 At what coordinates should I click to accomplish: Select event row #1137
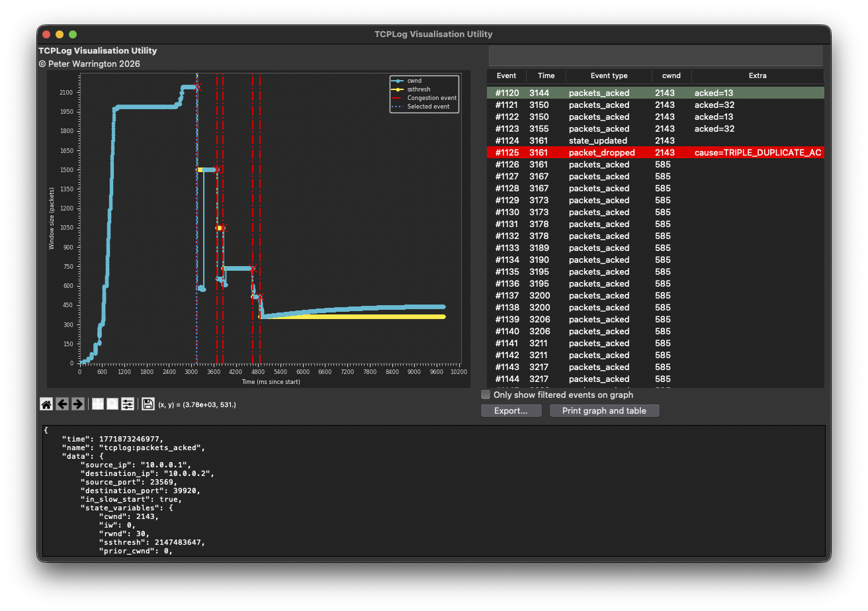(656, 296)
